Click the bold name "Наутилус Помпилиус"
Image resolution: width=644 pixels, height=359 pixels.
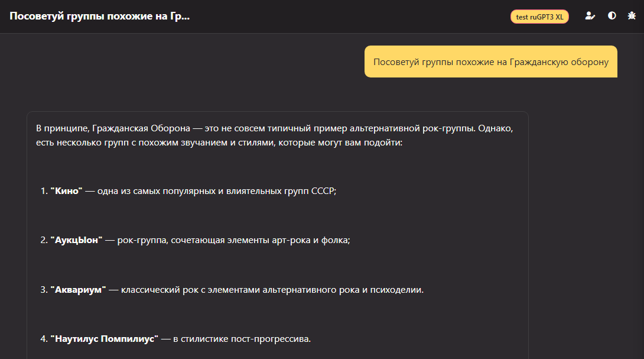(105, 339)
